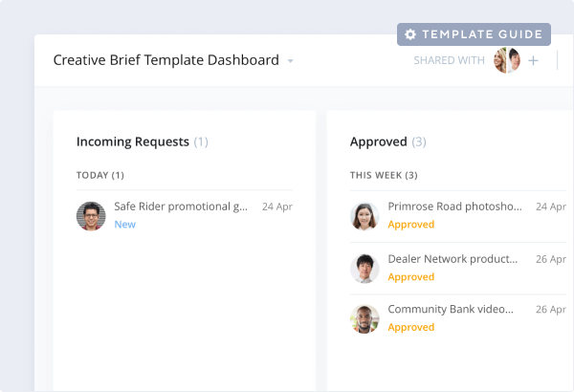This screenshot has width=574, height=392.
Task: Add a person with the plus icon
Action: coord(533,60)
